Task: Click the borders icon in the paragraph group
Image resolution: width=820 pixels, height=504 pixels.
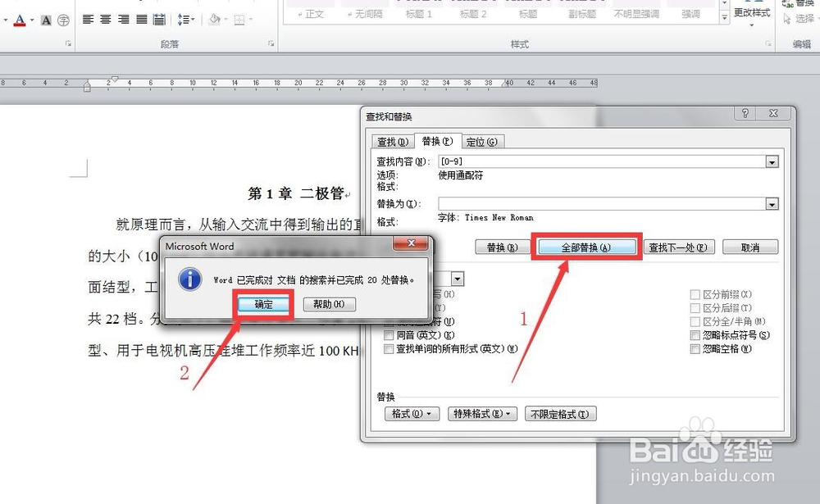Action: pos(239,20)
